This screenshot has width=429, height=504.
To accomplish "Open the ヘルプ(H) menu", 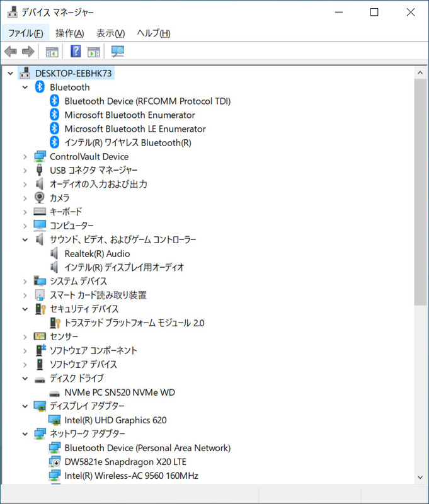I will (x=154, y=33).
